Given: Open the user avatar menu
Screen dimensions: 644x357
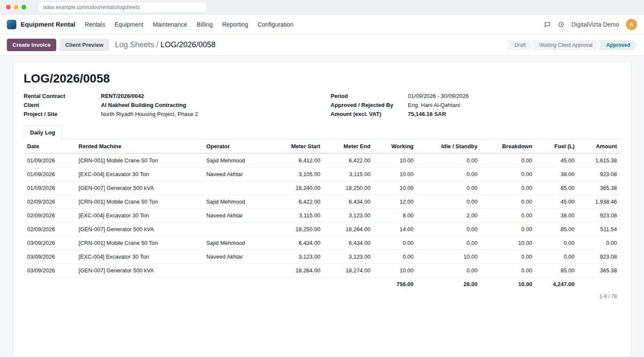Looking at the screenshot, I should 632,24.
